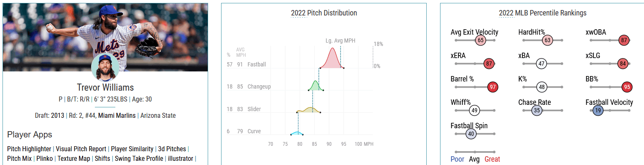Open the Shifts app link

point(102,159)
